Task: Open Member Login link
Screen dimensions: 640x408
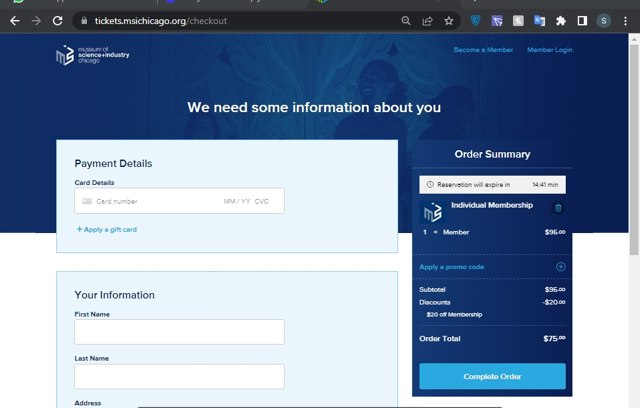Action: coord(549,50)
